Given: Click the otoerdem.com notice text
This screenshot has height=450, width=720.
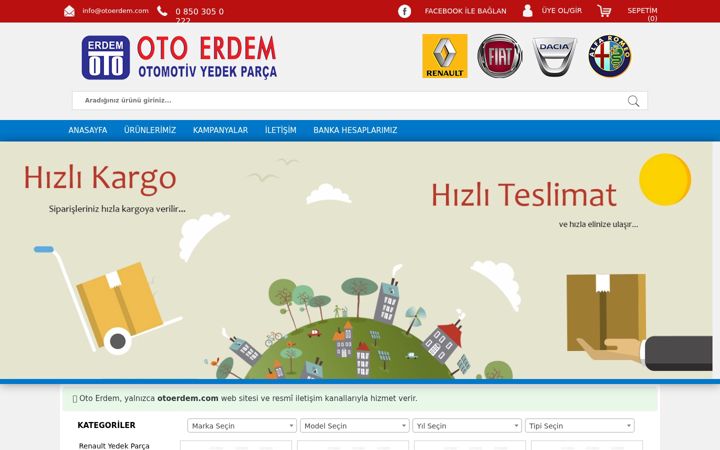Looking at the screenshot, I should point(187,398).
